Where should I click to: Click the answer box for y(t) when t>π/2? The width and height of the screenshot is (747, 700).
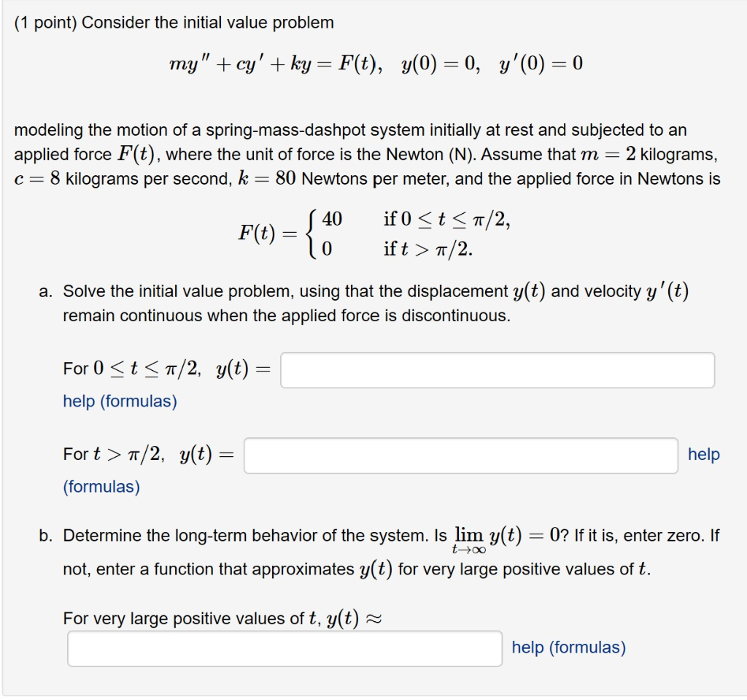[x=461, y=455]
